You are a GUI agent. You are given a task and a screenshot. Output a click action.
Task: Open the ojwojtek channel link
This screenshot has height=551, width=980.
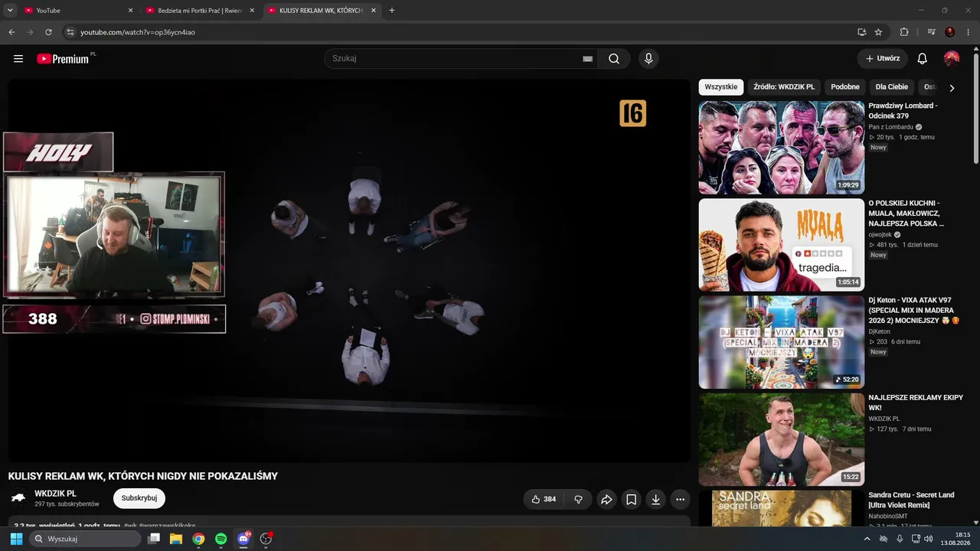point(881,234)
